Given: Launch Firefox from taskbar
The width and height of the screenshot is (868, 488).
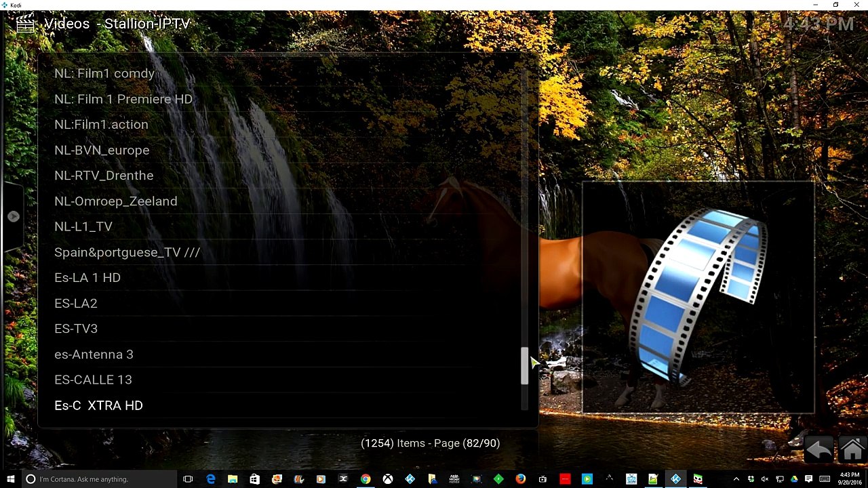Looking at the screenshot, I should [x=520, y=479].
